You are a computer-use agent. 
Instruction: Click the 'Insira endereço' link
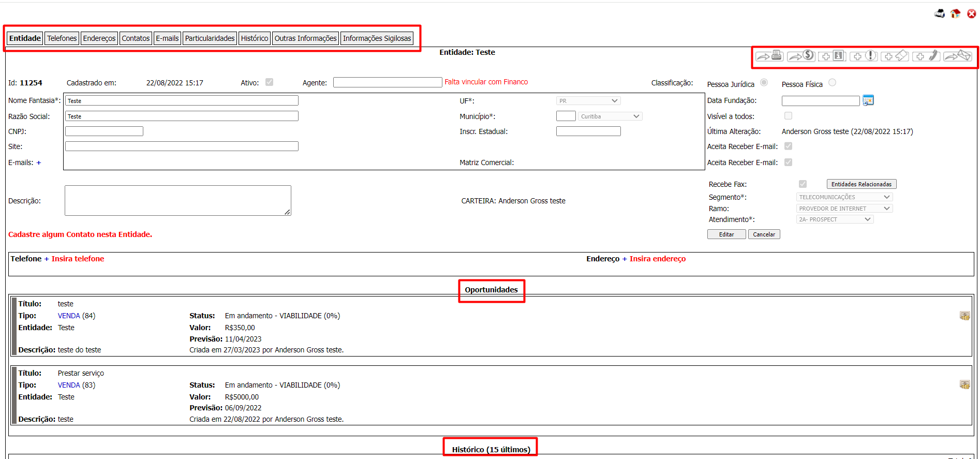pyautogui.click(x=657, y=259)
